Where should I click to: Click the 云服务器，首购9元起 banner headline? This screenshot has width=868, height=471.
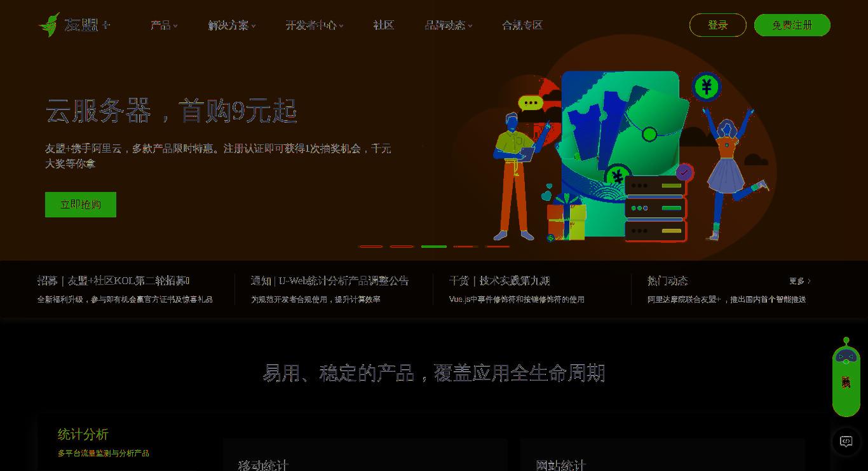coord(172,111)
